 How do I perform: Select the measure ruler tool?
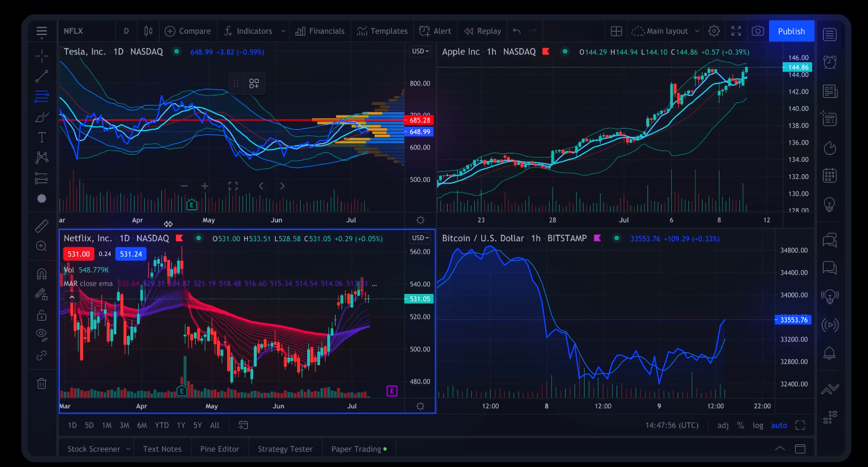pos(42,225)
